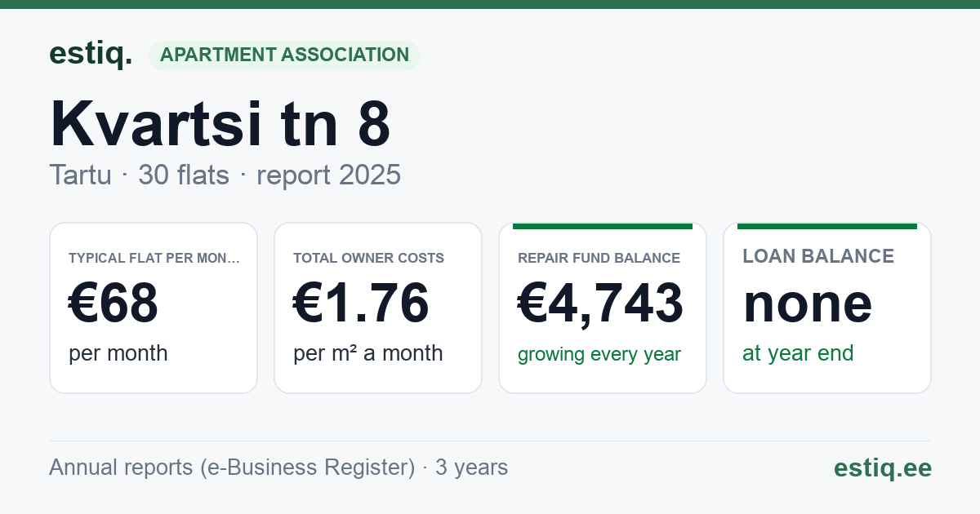Viewport: 980px width, 514px height.
Task: Click the per month text under €68
Action: pos(118,353)
